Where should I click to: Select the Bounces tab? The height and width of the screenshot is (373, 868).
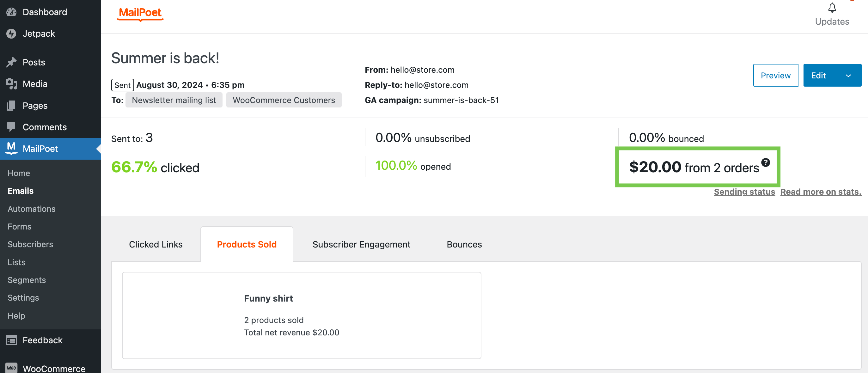[x=464, y=244]
